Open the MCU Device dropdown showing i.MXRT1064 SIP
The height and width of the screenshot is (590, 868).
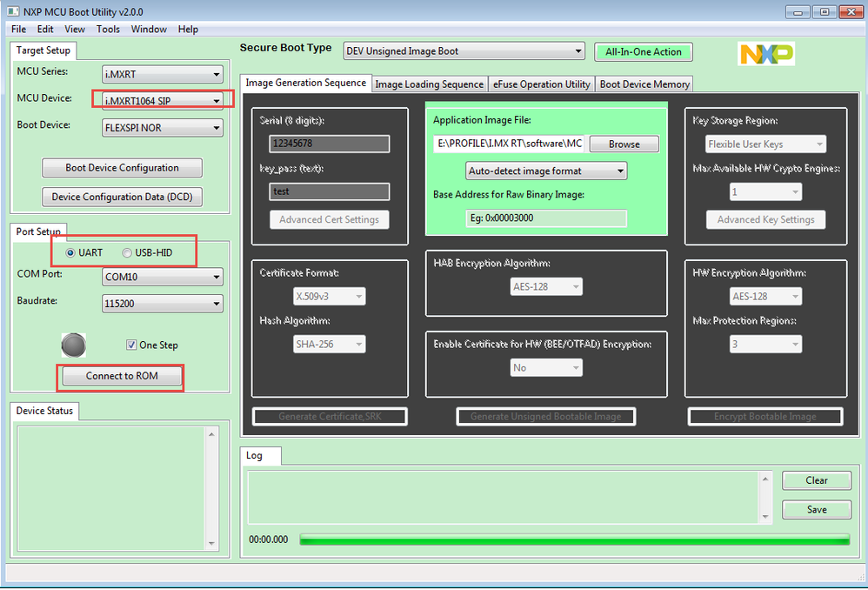click(162, 101)
